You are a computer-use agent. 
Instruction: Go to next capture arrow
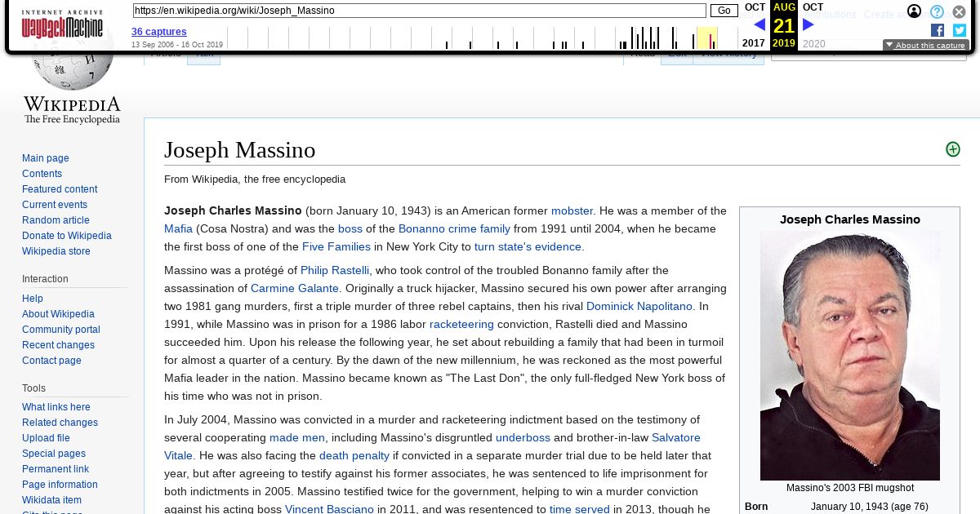coord(808,25)
